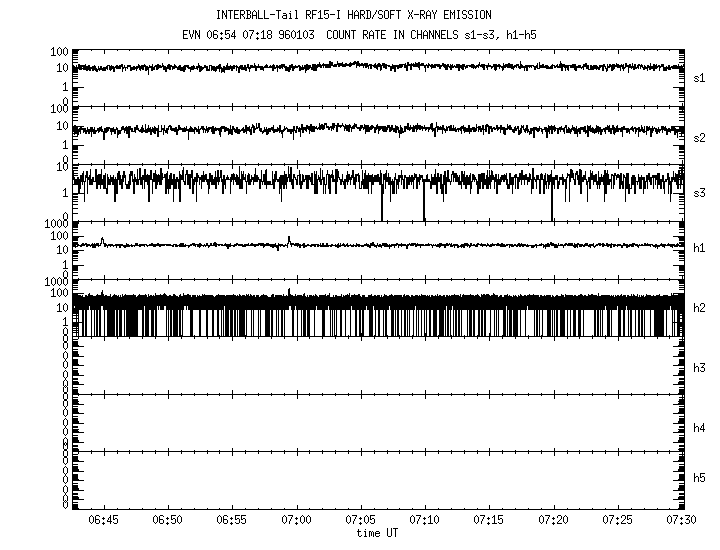Select the 07:30 time axis label
Viewport: 720px width, 550px height.
point(681,521)
